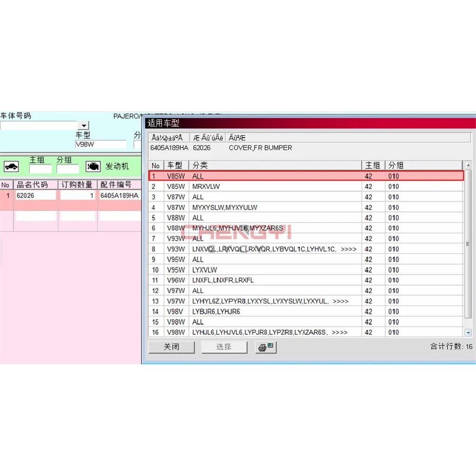The image size is (476, 476).
Task: Select row 12 V97W ALL
Action: tap(306, 291)
